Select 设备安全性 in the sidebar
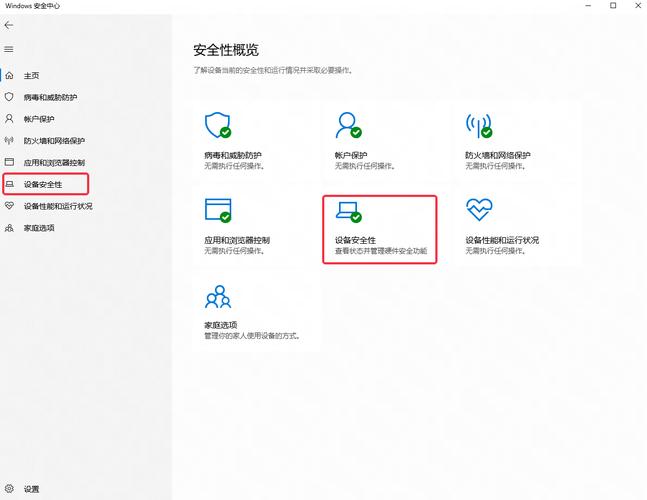 (x=43, y=184)
